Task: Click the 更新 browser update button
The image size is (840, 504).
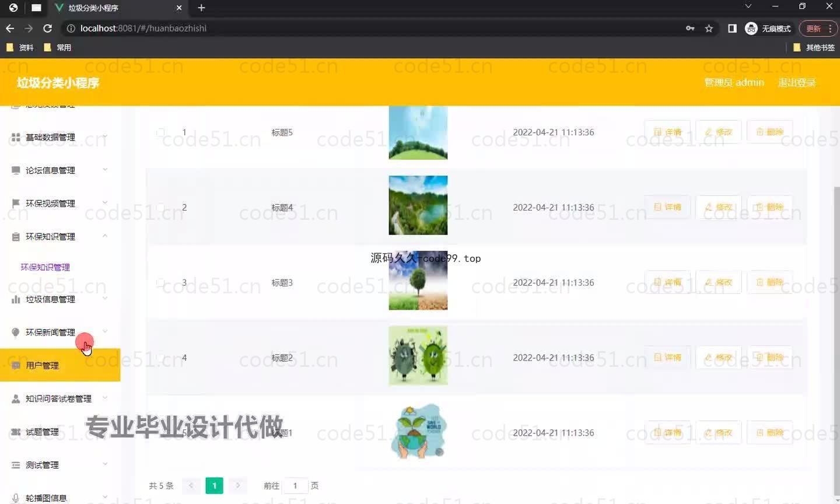Action: [x=818, y=28]
